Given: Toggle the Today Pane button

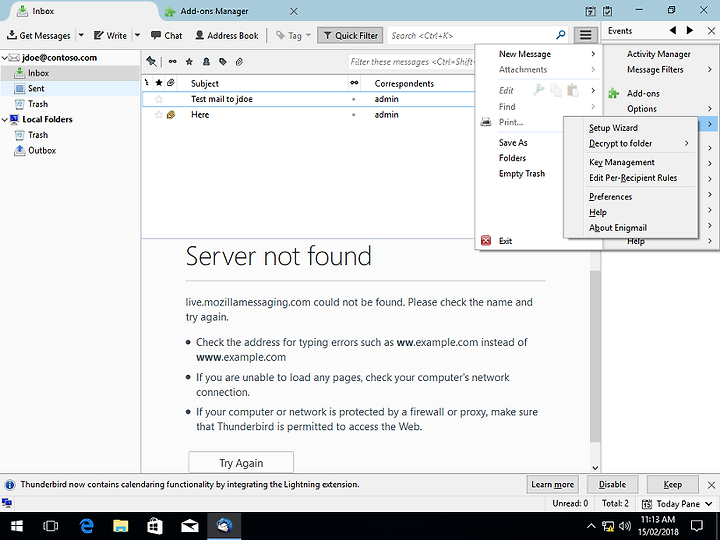Looking at the screenshot, I should tap(677, 504).
